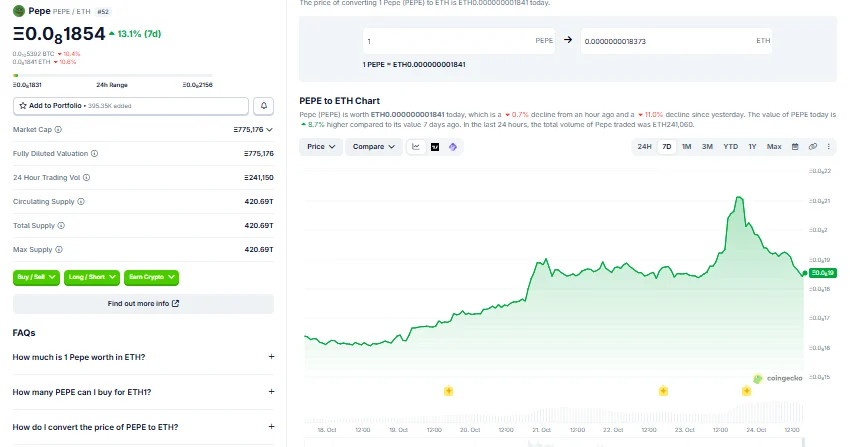Select the Max chart range tab
The width and height of the screenshot is (850, 447).
point(774,147)
